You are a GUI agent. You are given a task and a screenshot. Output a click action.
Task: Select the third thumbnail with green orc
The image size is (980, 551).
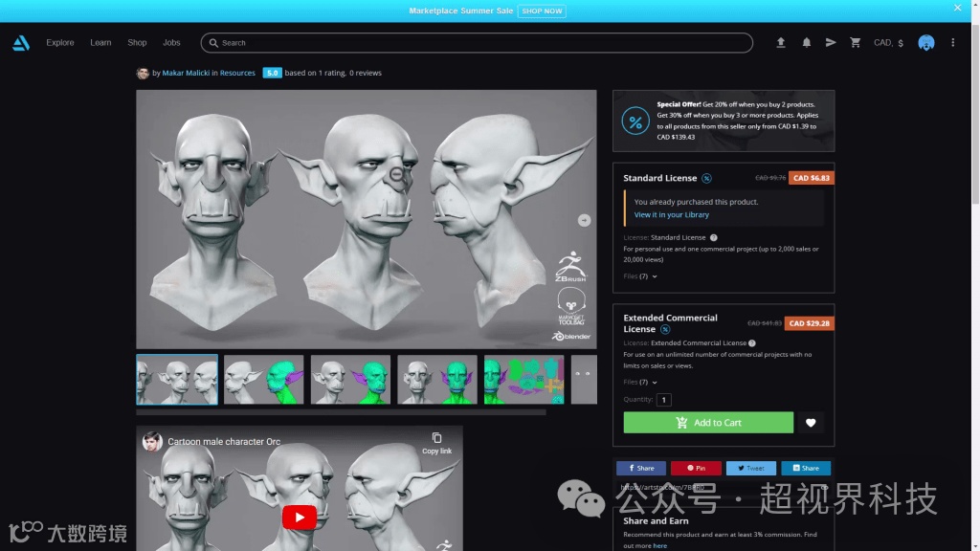[x=350, y=379]
